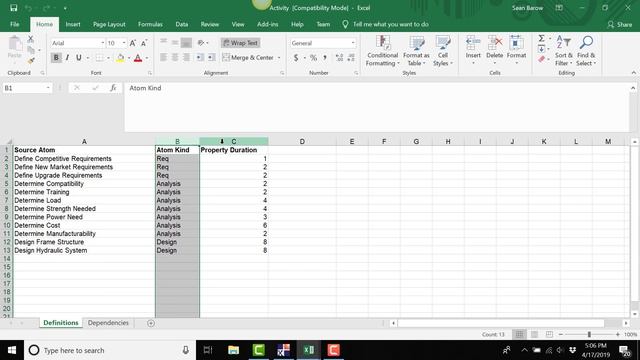640x360 pixels.
Task: Open the Formulas tab
Action: coord(150,24)
